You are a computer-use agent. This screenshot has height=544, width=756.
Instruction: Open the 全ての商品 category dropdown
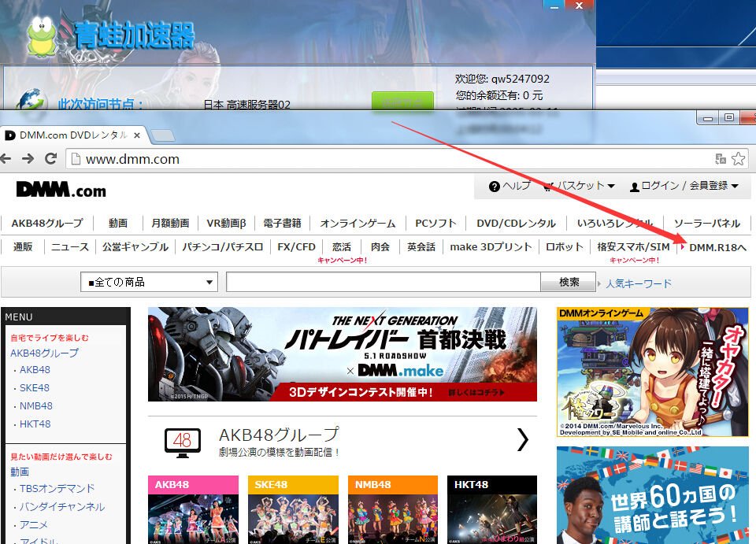[149, 282]
